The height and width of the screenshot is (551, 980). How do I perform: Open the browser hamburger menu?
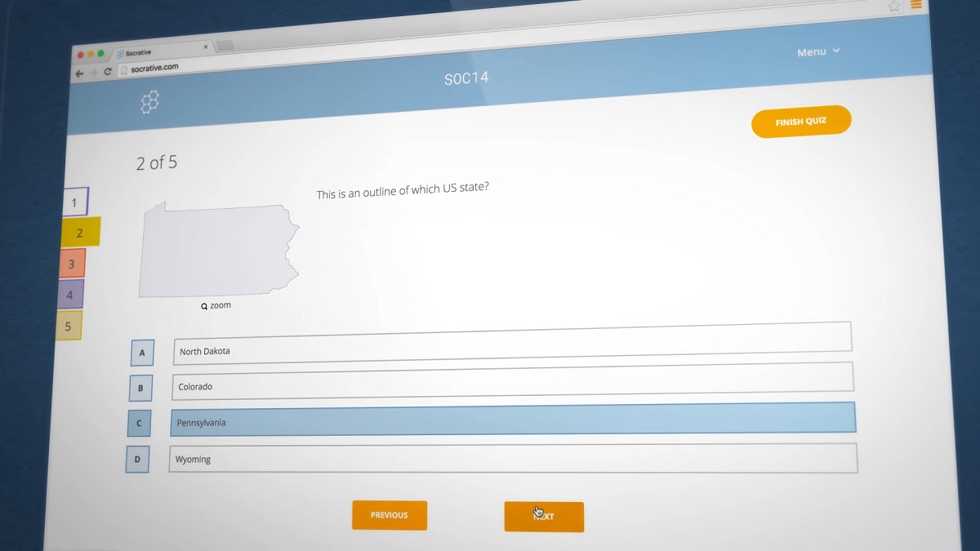916,4
